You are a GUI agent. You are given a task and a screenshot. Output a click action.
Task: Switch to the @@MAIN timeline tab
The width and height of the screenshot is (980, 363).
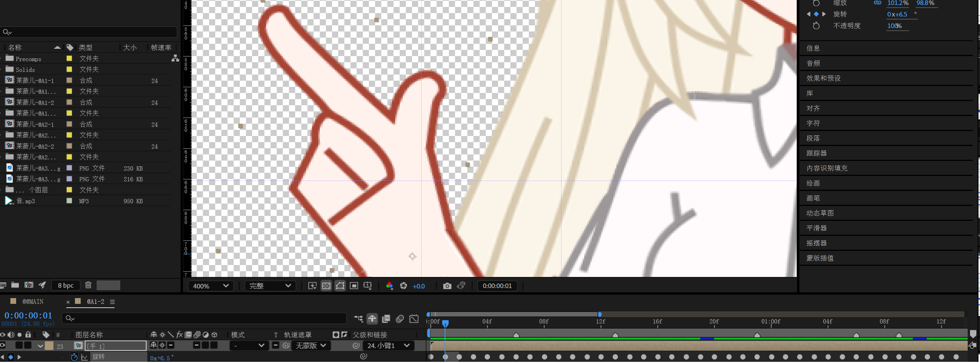(x=33, y=302)
